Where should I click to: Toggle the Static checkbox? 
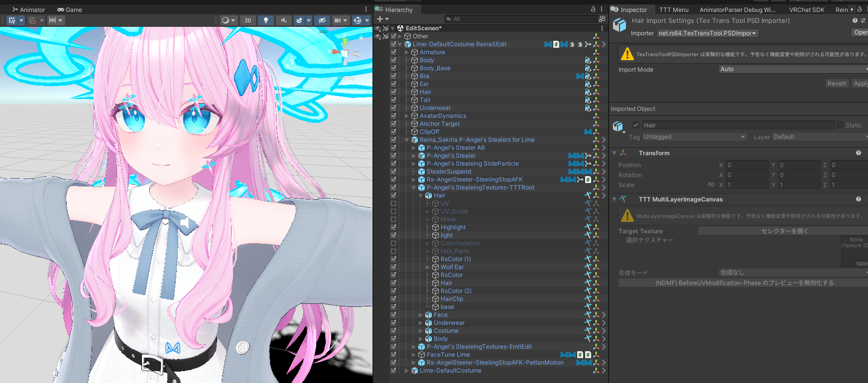pos(841,125)
